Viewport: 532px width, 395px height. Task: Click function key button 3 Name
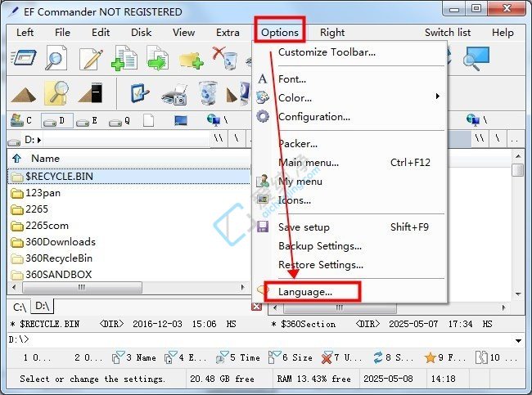pyautogui.click(x=134, y=357)
